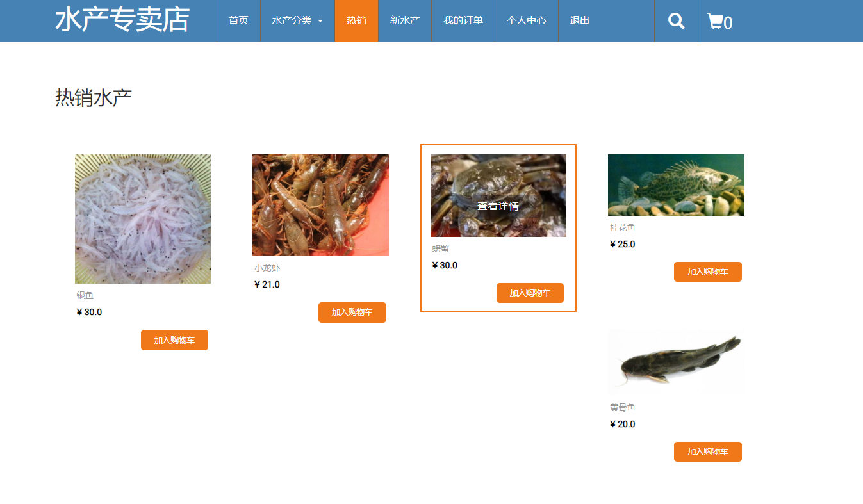
Task: Add 黄骨鱼 to the shopping cart
Action: 708,451
